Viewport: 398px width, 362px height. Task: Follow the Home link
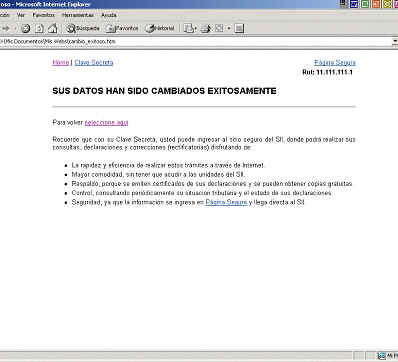click(x=61, y=63)
